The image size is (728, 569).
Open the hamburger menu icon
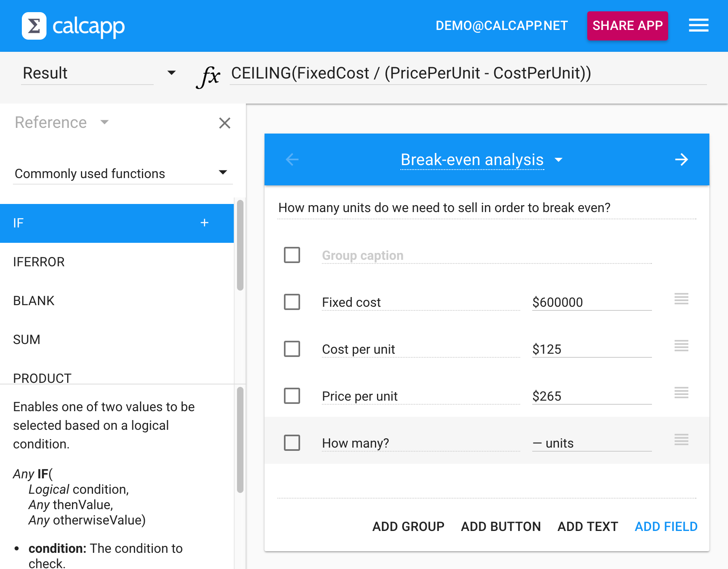pos(698,25)
